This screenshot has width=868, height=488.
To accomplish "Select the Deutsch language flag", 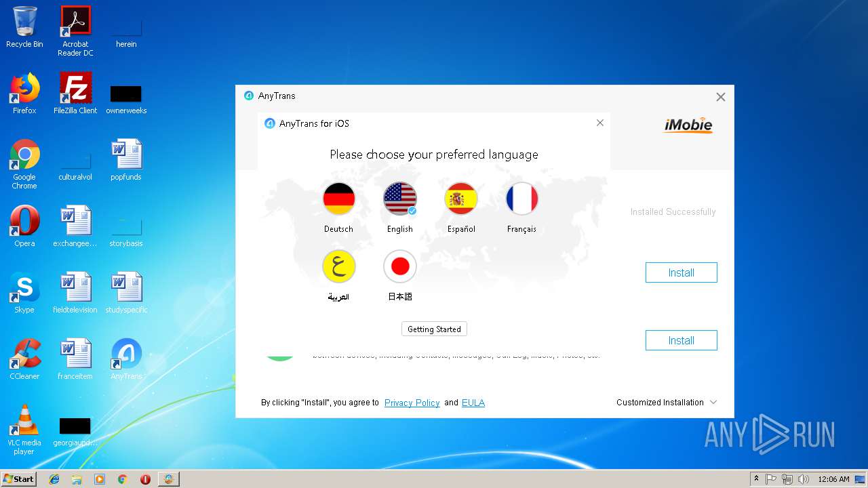I will 339,199.
